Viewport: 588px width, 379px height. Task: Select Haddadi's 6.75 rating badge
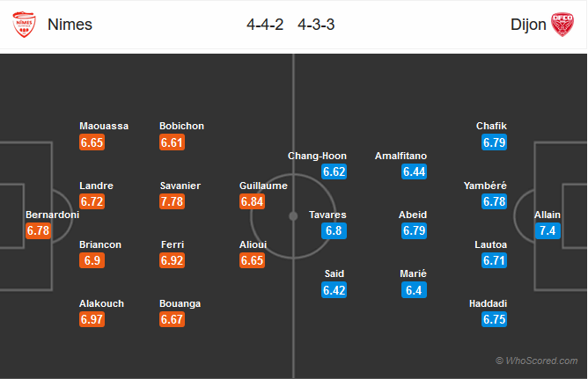click(x=494, y=319)
